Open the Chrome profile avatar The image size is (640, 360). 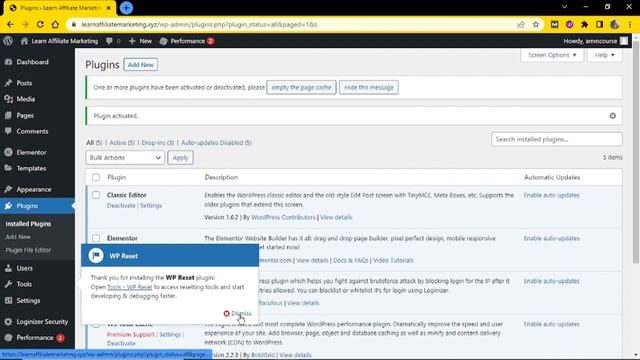click(x=615, y=24)
